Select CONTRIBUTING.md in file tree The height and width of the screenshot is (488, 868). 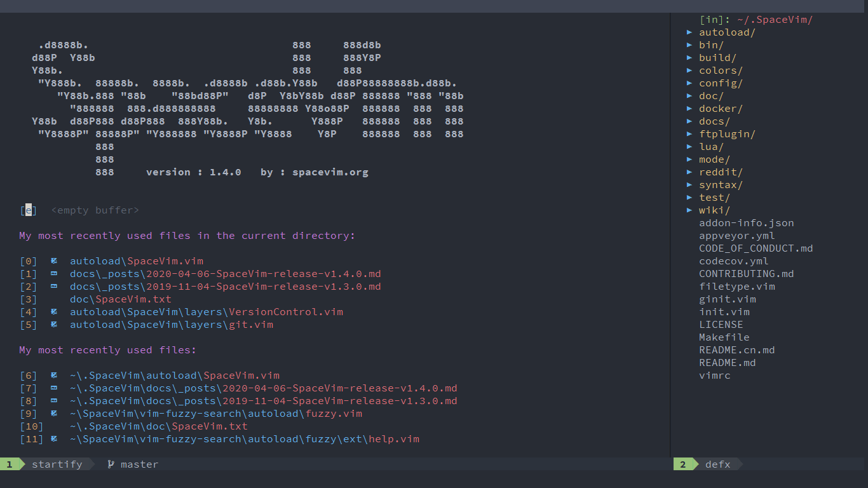[x=746, y=273]
